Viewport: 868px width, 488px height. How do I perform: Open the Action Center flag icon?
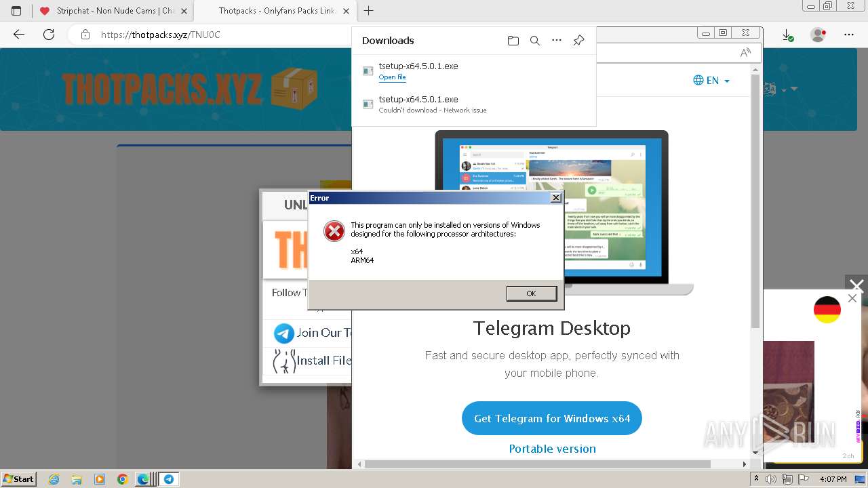pos(803,479)
